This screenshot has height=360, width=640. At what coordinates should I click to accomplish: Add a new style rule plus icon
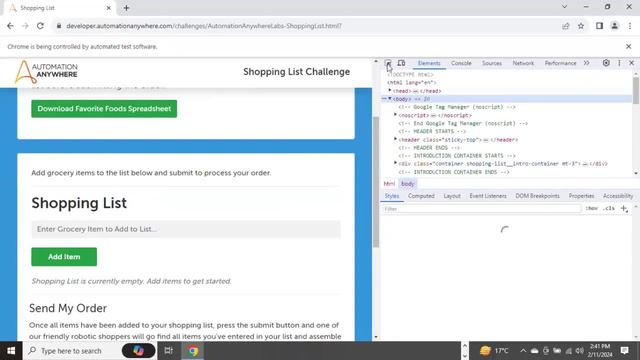point(624,209)
